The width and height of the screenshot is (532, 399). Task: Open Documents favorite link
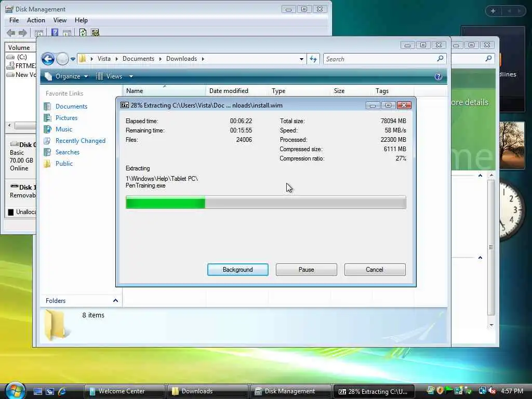coord(71,107)
